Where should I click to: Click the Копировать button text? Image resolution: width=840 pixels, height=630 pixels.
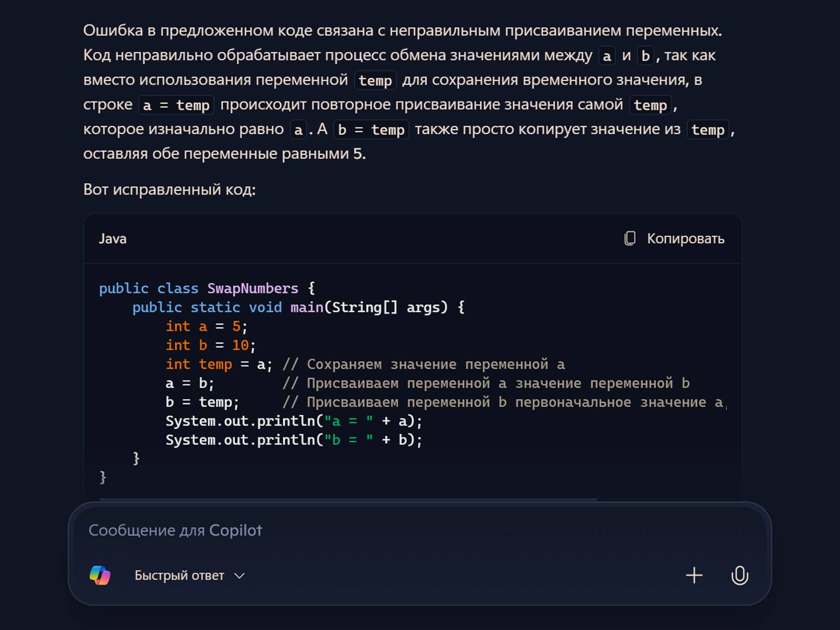click(686, 238)
